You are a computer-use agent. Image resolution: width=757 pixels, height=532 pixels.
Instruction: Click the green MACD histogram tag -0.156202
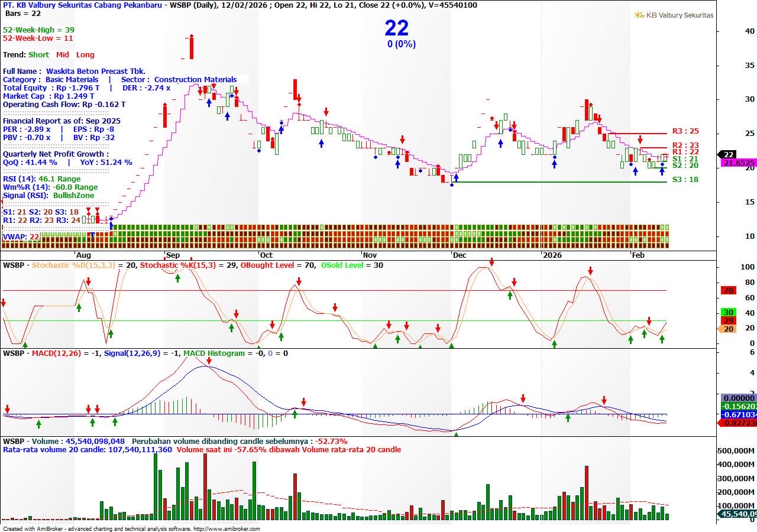click(x=739, y=407)
